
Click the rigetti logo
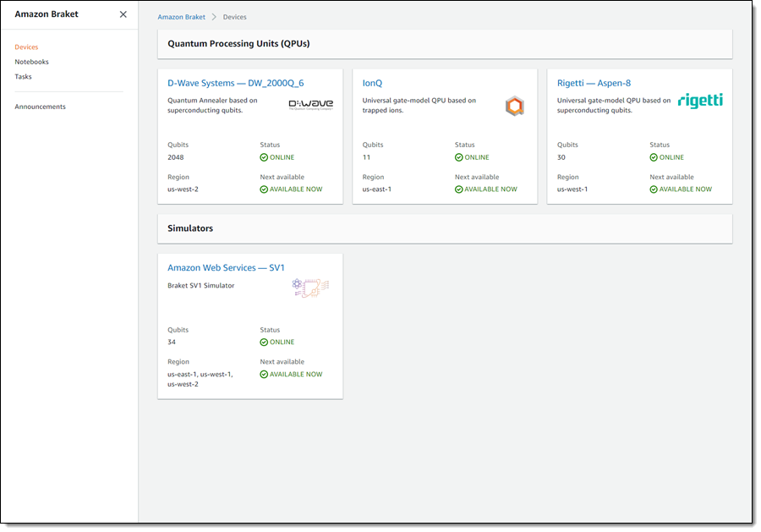point(700,101)
